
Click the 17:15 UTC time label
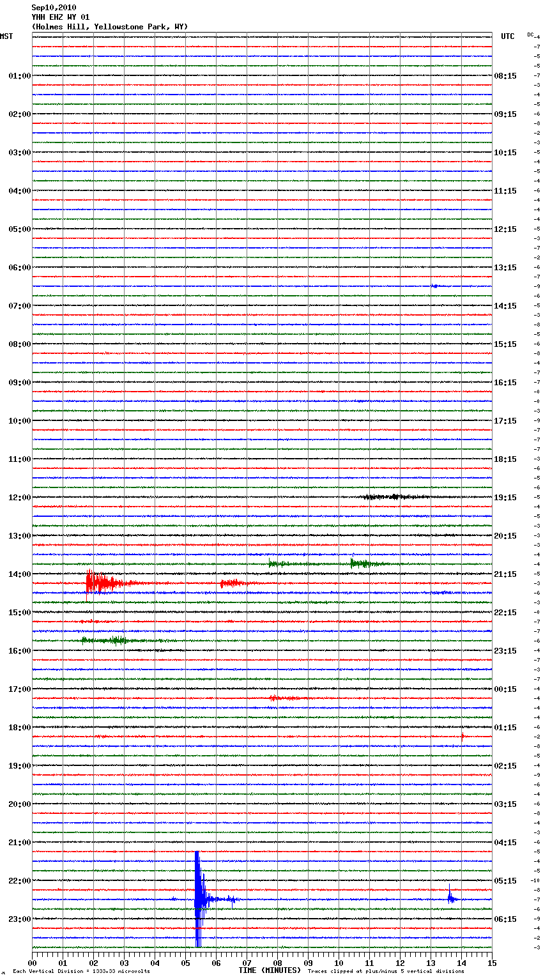click(x=505, y=421)
